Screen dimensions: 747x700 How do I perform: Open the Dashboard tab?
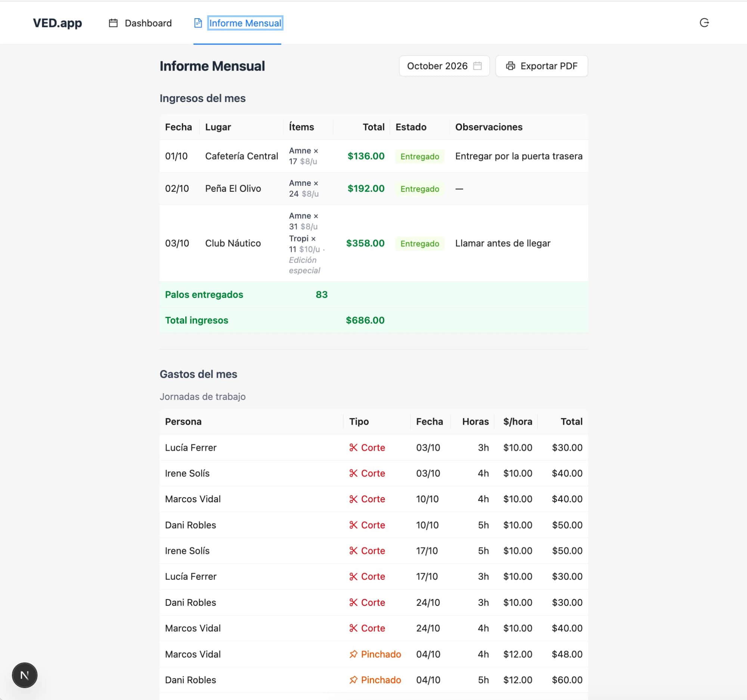pyautogui.click(x=140, y=23)
